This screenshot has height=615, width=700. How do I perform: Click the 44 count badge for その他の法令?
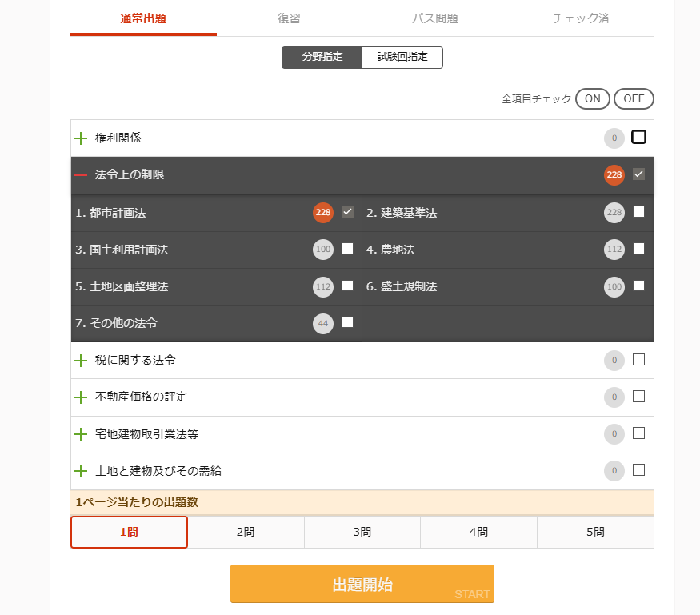coord(323,323)
